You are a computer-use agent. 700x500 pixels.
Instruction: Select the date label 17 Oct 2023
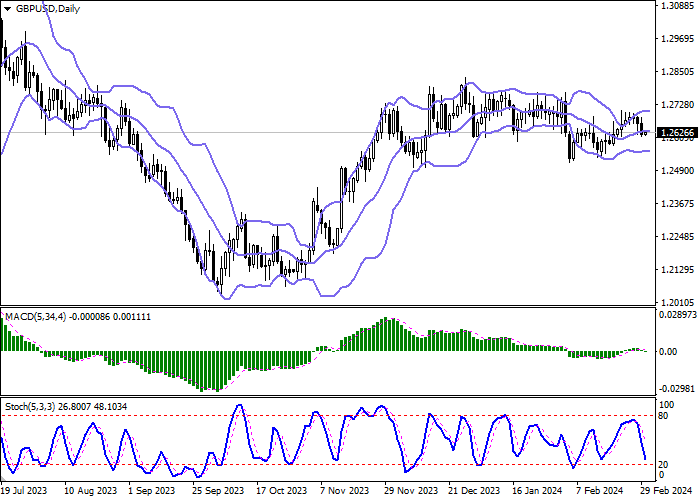(282, 491)
